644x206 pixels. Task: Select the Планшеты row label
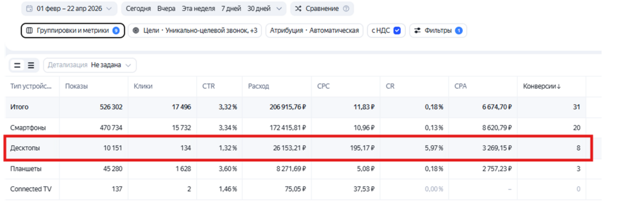point(26,168)
